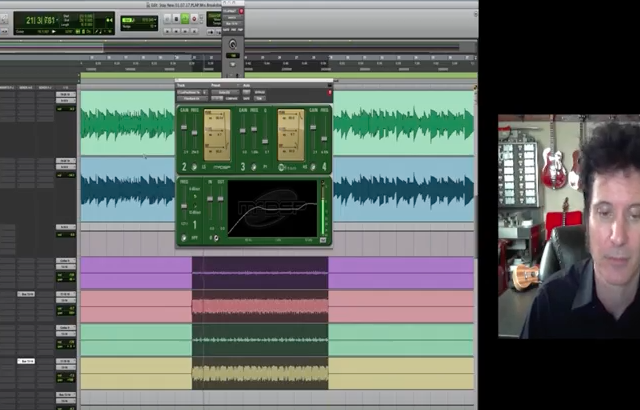The height and width of the screenshot is (410, 640).
Task: Click the Band 2 Gain slider handle
Action: [184, 127]
